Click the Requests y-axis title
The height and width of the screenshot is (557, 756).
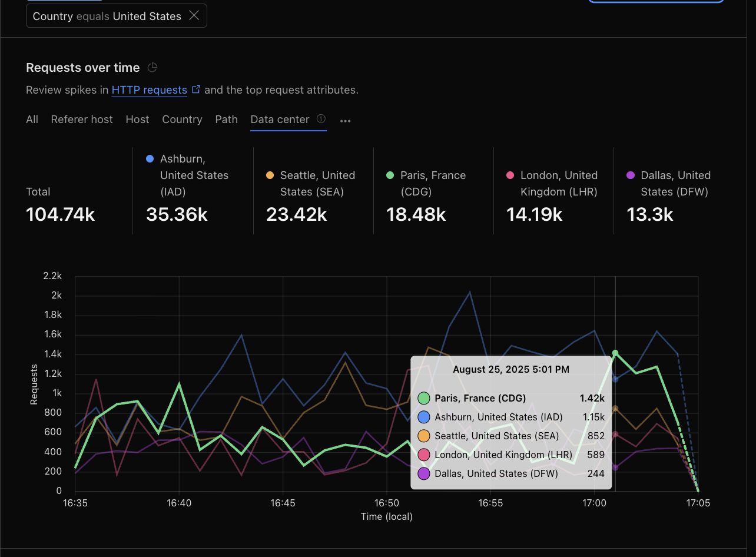34,384
